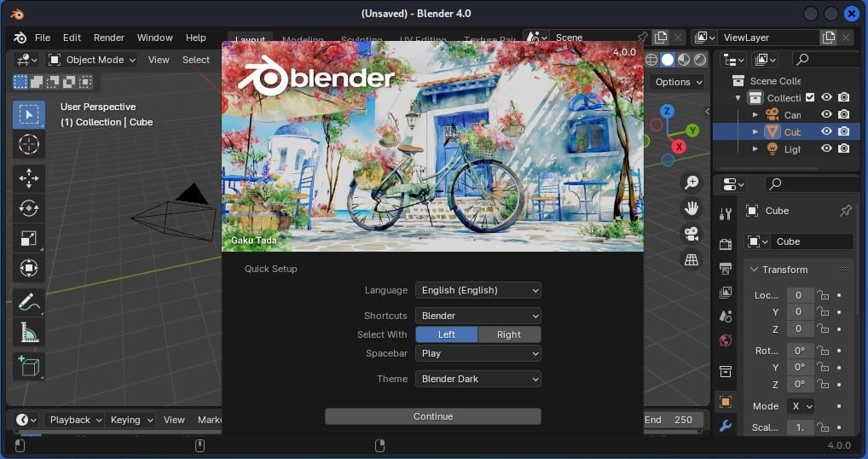Click the Location X value field

pyautogui.click(x=800, y=295)
